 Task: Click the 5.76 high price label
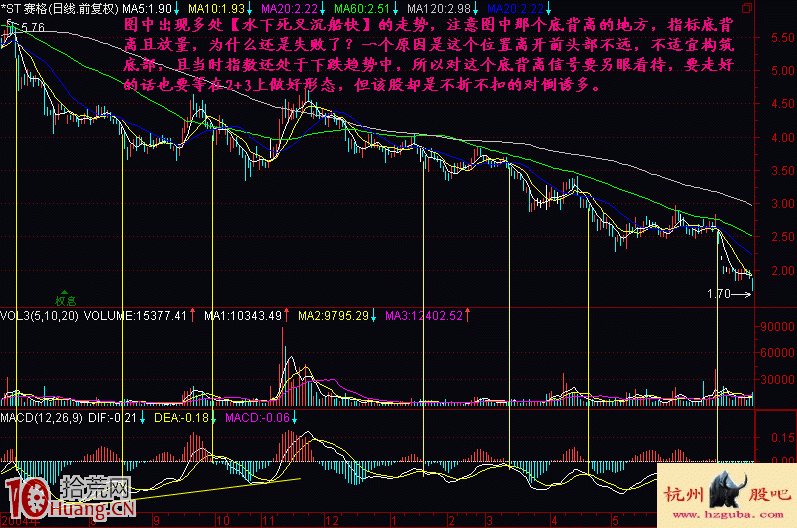33,27
